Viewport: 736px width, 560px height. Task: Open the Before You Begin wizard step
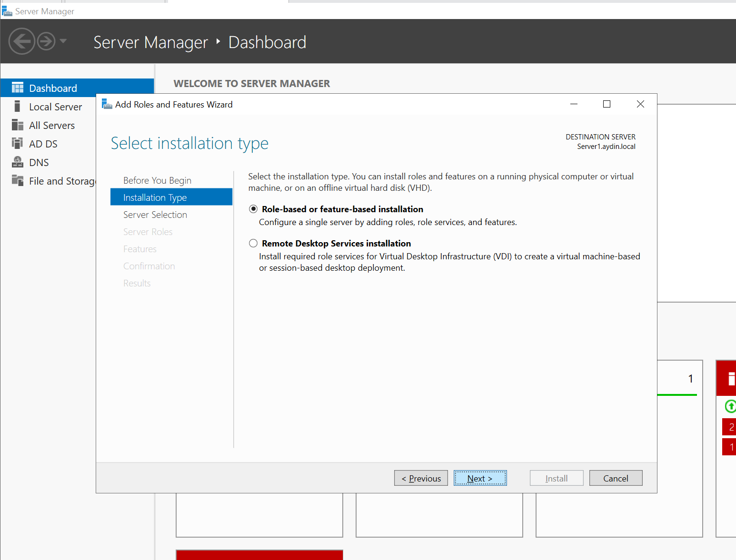(x=157, y=180)
